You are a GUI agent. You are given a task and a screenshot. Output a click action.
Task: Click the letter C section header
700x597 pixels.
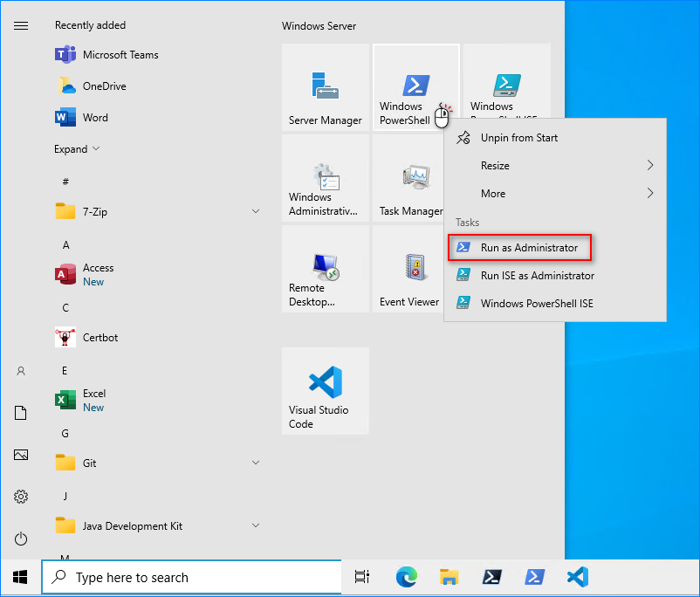coord(65,307)
